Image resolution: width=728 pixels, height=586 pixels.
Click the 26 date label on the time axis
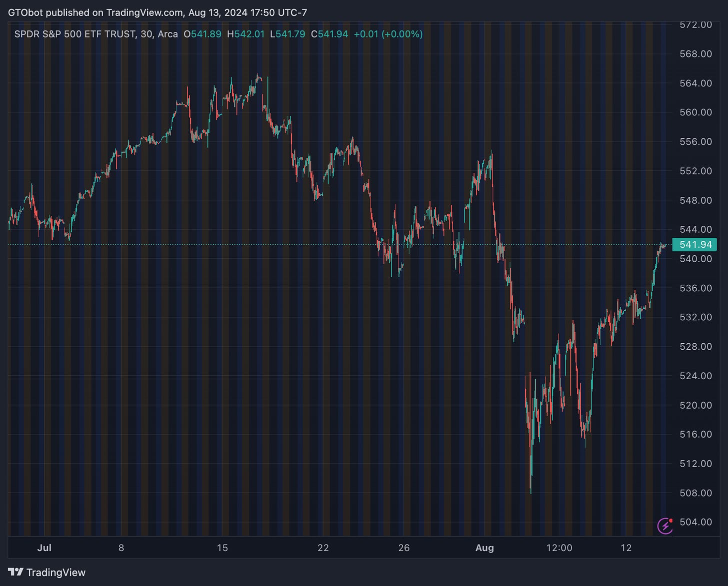click(404, 548)
